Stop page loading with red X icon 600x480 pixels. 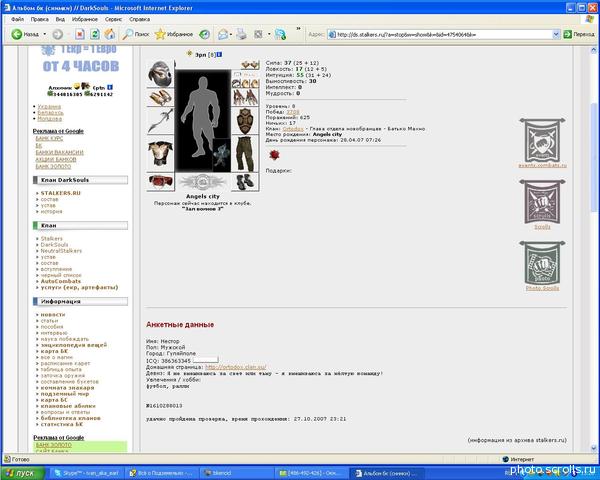80,34
